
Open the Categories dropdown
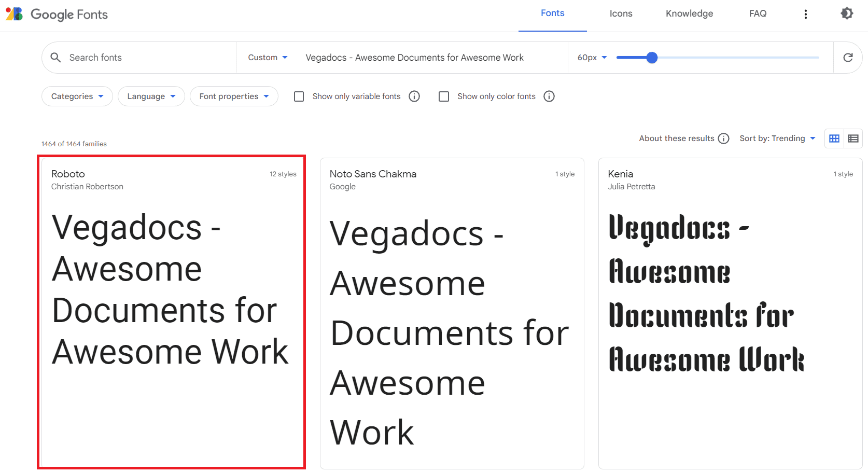[x=77, y=96]
